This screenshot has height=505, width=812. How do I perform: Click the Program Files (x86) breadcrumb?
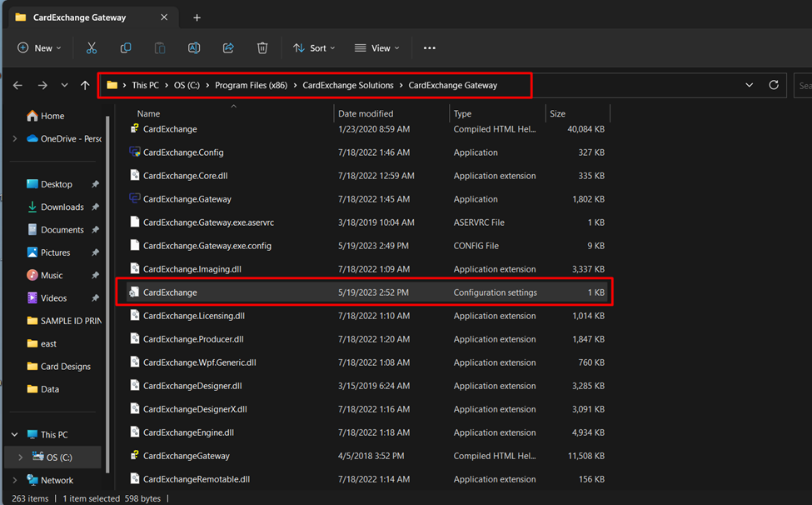(x=252, y=85)
